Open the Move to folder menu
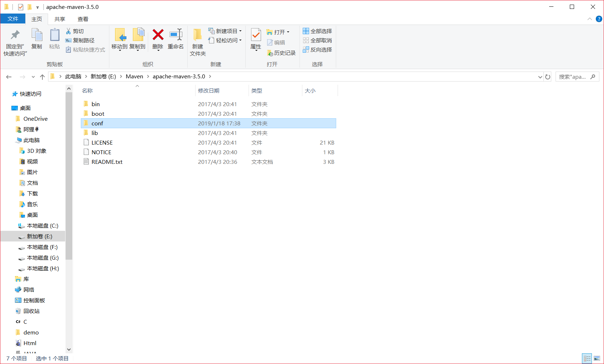 (120, 39)
